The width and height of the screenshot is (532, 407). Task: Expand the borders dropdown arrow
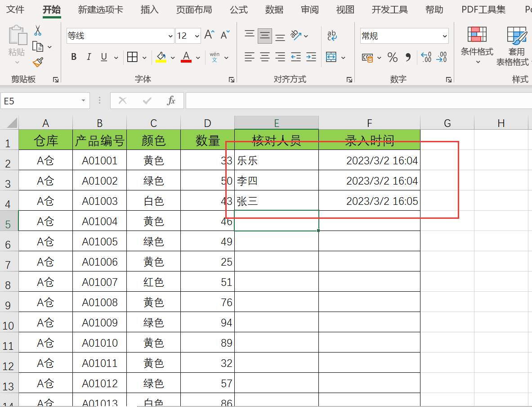click(144, 58)
